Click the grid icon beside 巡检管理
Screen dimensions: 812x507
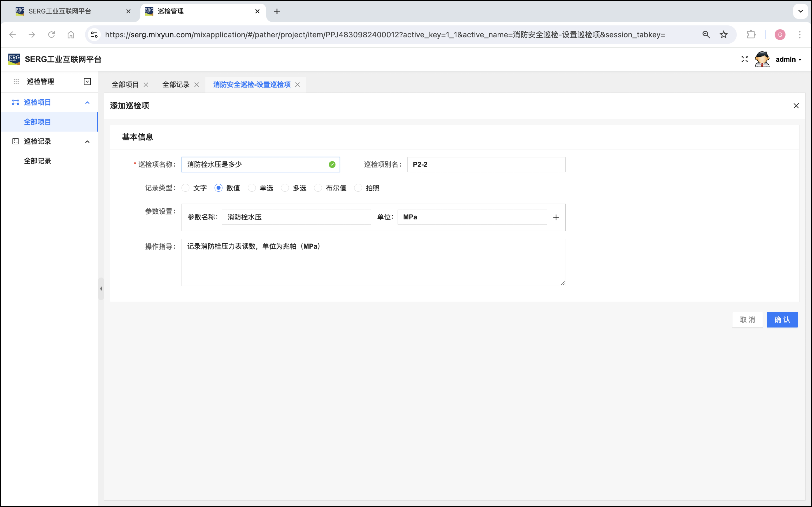[x=16, y=82]
